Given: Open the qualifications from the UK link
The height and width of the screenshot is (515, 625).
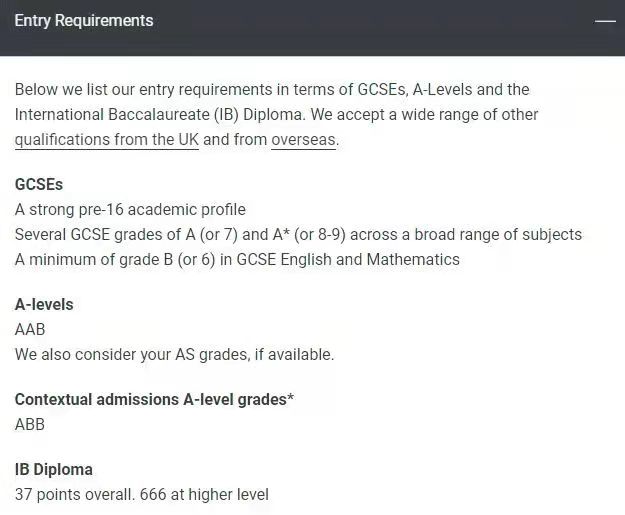Looking at the screenshot, I should [x=107, y=140].
